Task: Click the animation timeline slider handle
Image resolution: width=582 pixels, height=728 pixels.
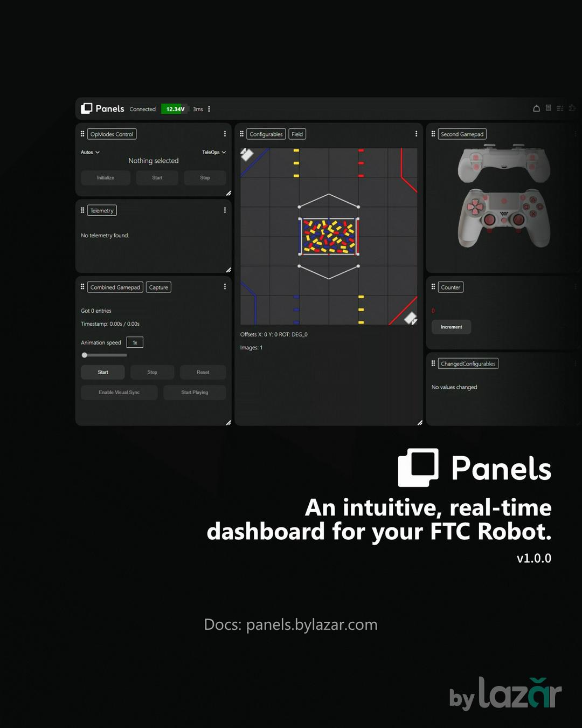Action: 85,355
